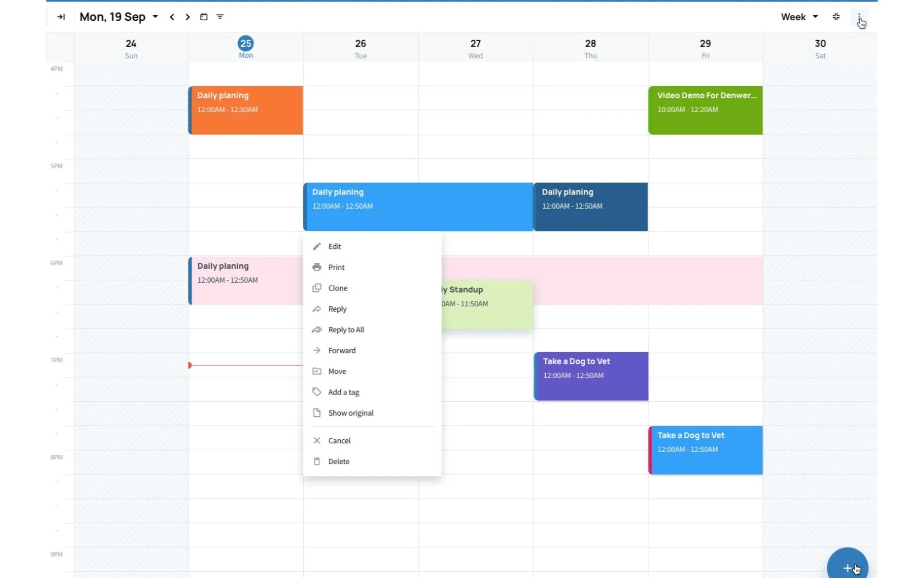Go to the next week with the right chevron
This screenshot has height=578, width=924.
tap(188, 17)
